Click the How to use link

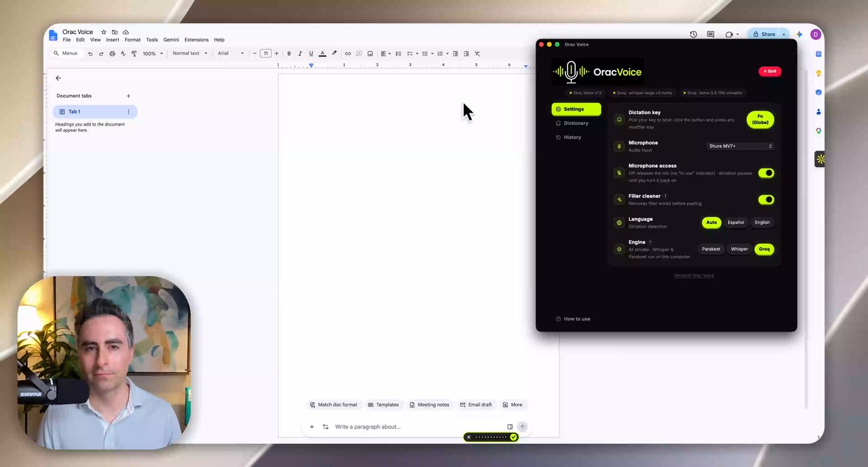(x=573, y=319)
